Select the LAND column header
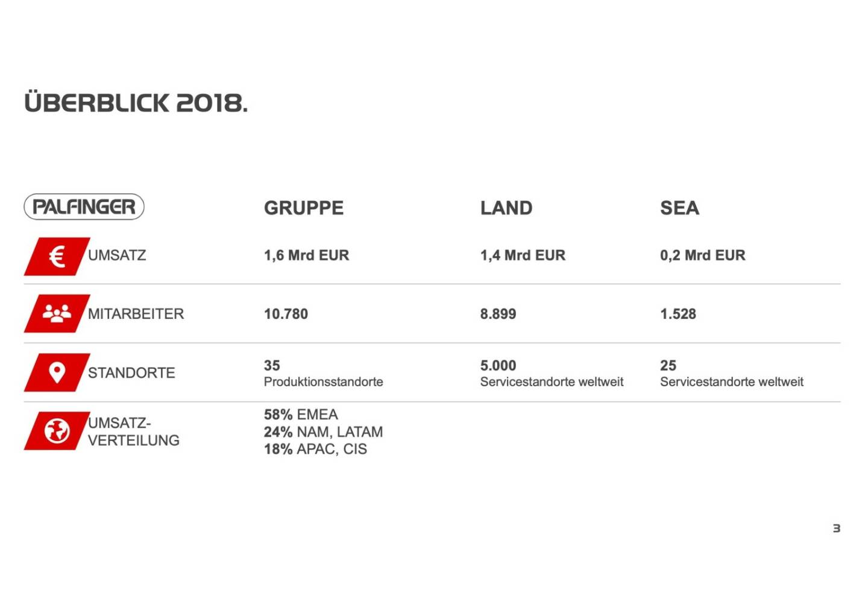This screenshot has height=614, width=868. pyautogui.click(x=506, y=208)
